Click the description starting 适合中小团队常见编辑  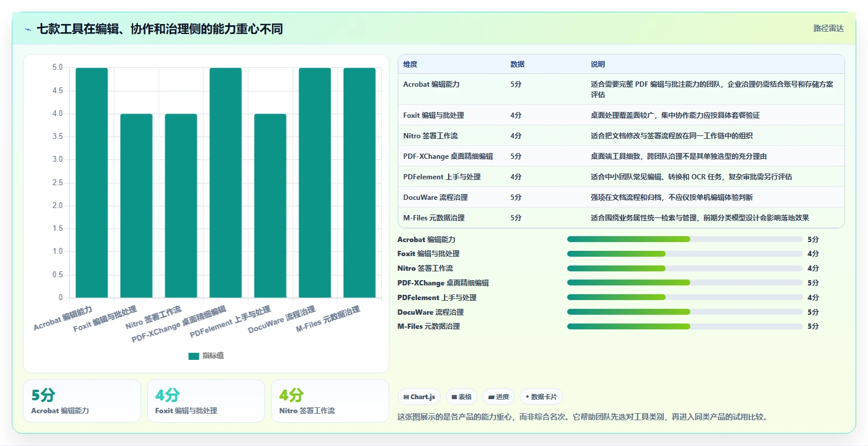[691, 177]
